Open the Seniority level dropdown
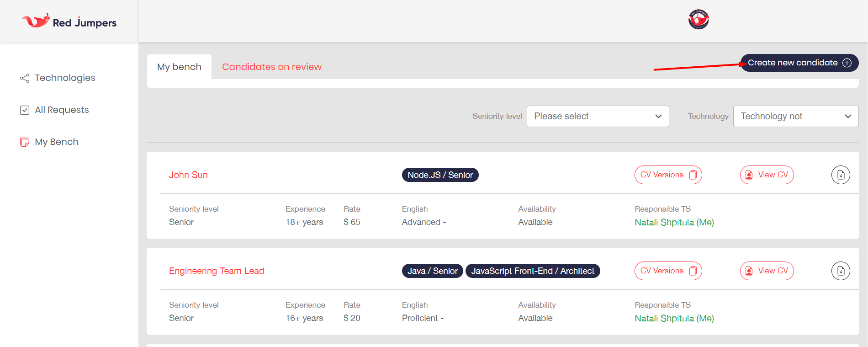868x347 pixels. [x=598, y=116]
